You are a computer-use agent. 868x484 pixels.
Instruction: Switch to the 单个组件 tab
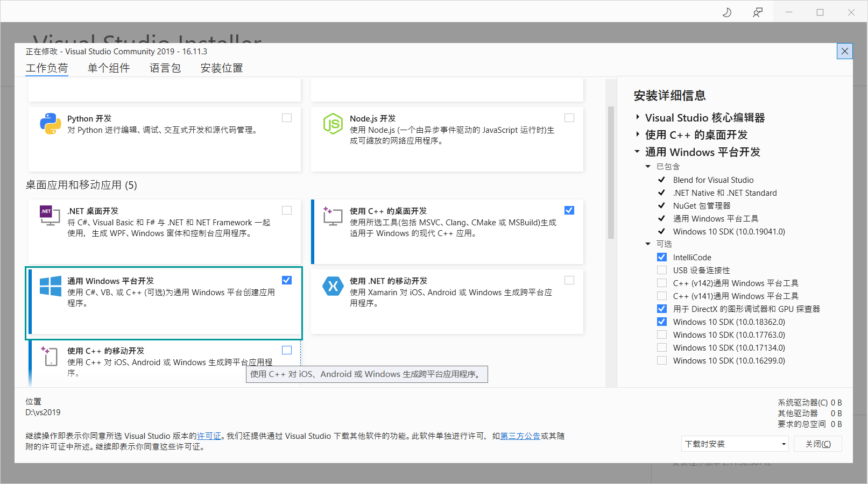coord(108,68)
